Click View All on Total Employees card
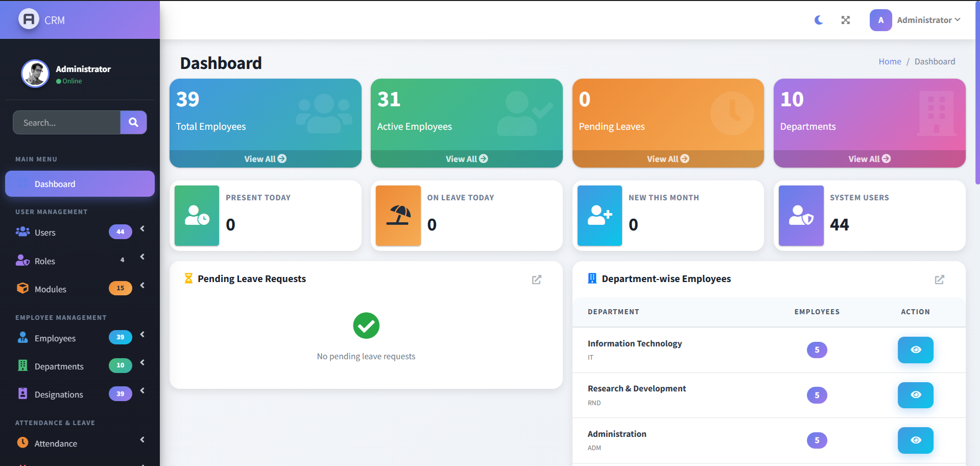The image size is (980, 466). coord(265,158)
